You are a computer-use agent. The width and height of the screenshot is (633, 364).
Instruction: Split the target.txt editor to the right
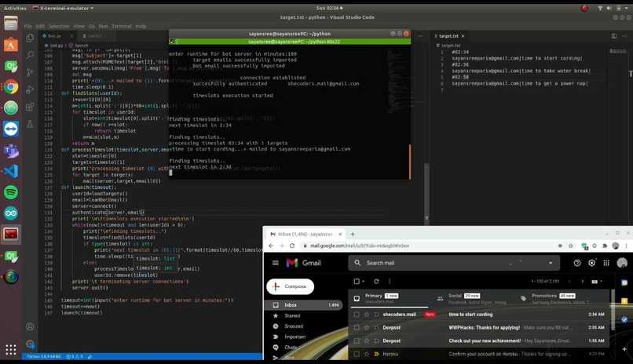[x=613, y=36]
